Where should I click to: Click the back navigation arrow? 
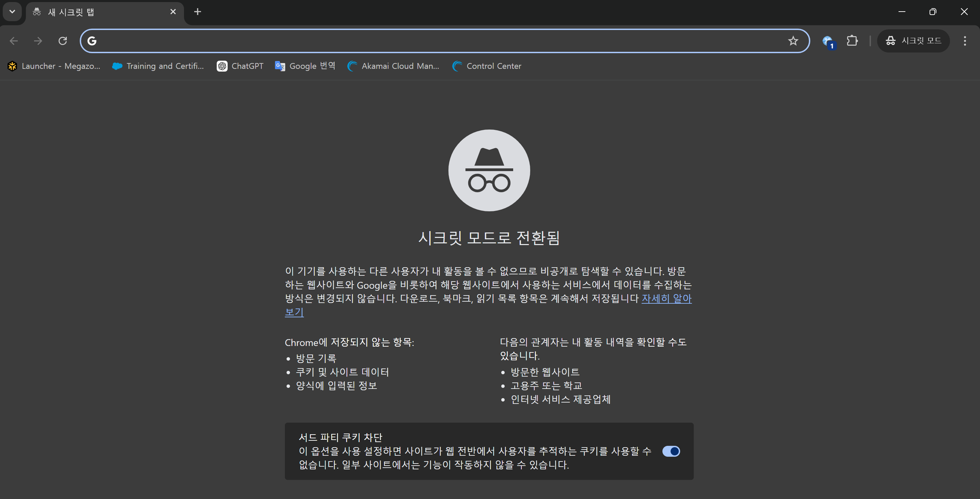coord(14,41)
